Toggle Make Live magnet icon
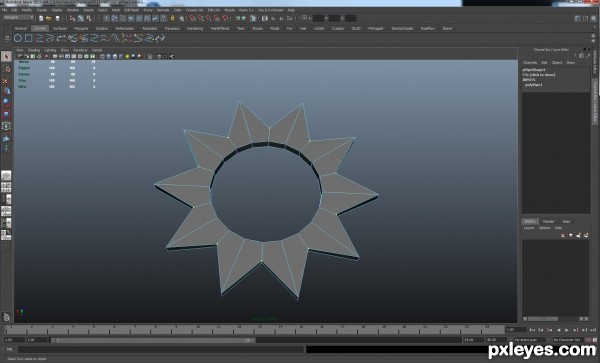600x363 pixels. (226, 18)
